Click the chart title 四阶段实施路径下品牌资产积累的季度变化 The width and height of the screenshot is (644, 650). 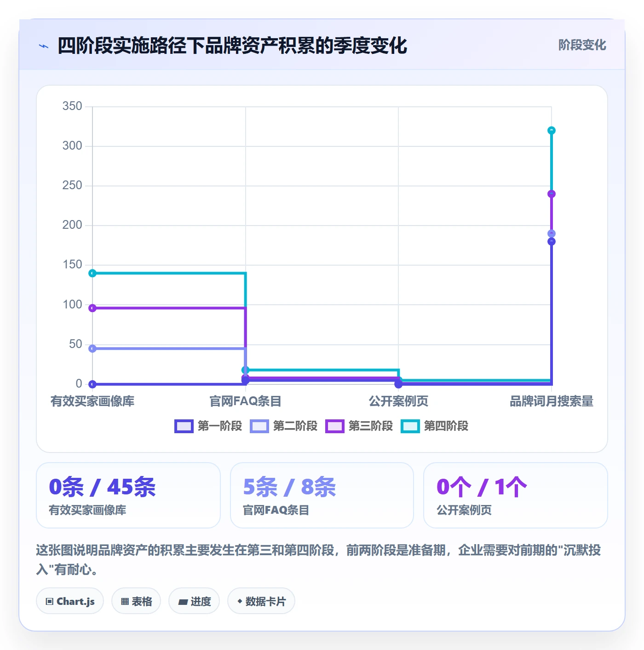coord(232,46)
